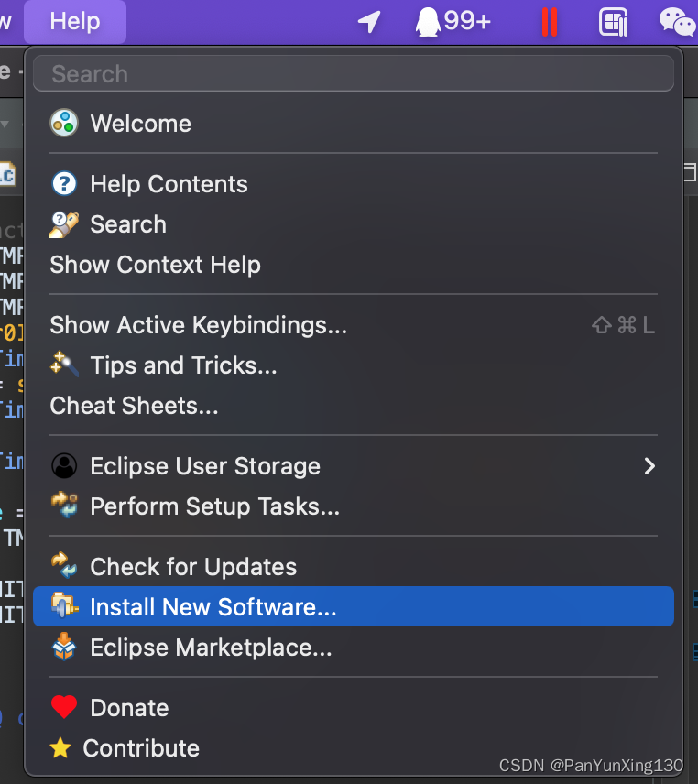
Task: Click the Install New Software package icon
Action: tap(63, 606)
